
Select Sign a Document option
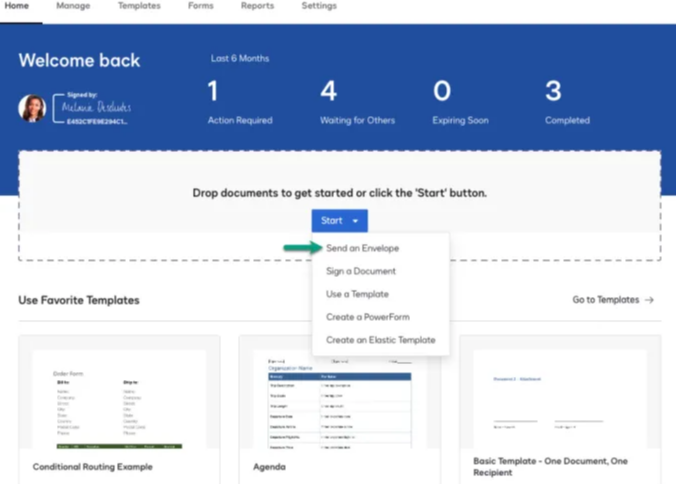[361, 271]
